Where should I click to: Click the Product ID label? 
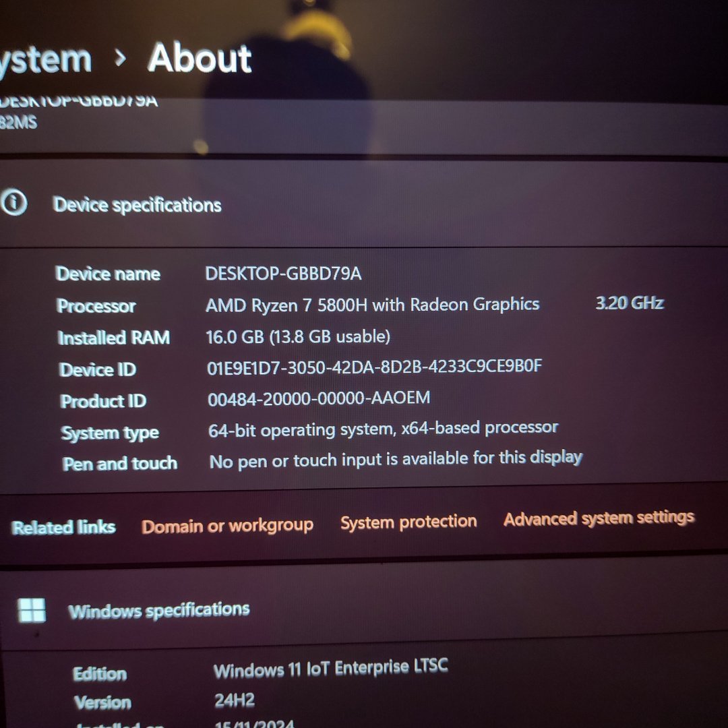pos(103,401)
